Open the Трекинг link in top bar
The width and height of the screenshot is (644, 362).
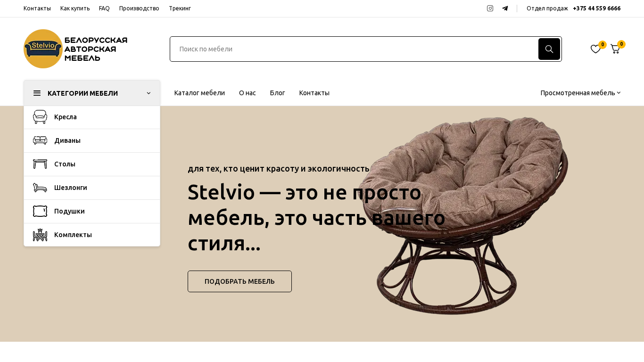coord(180,8)
